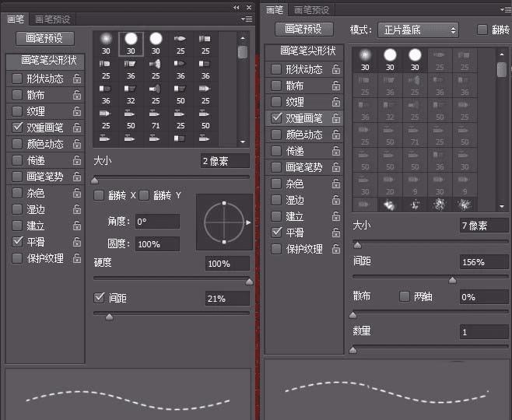Click the scroll-up arrow of right brush tip list
The width and height of the screenshot is (512, 420).
tap(502, 54)
